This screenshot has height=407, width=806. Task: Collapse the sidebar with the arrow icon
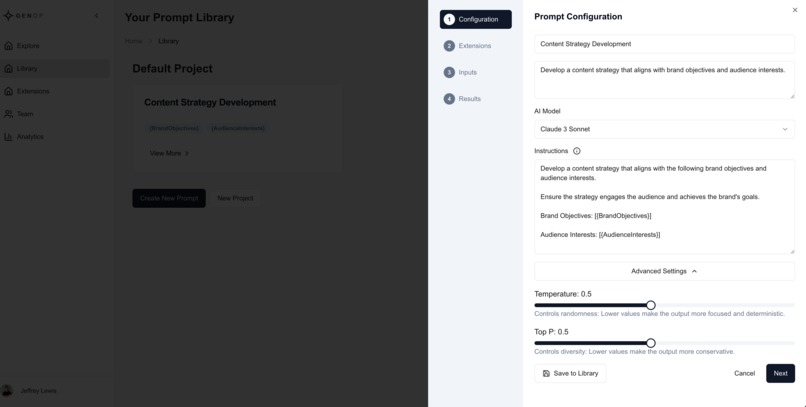97,16
